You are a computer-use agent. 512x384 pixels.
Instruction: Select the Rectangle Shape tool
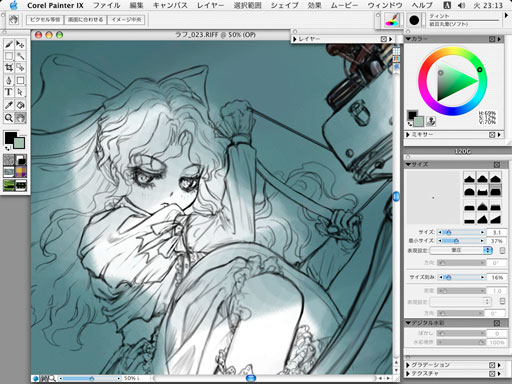[x=20, y=80]
